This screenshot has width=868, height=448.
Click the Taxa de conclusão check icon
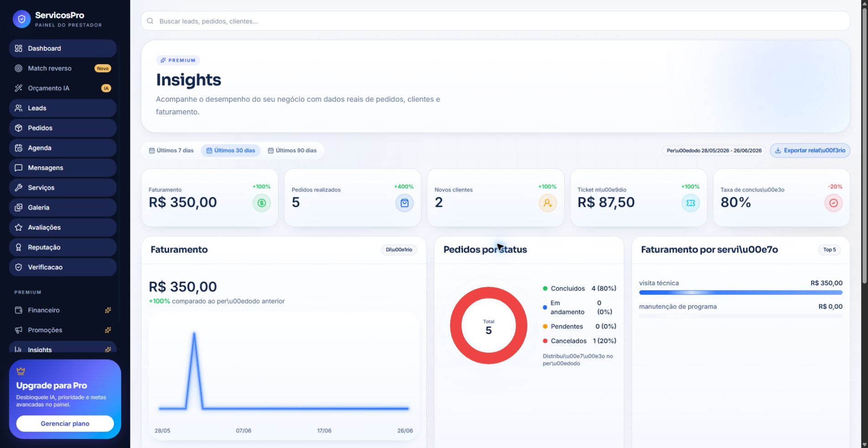[833, 203]
